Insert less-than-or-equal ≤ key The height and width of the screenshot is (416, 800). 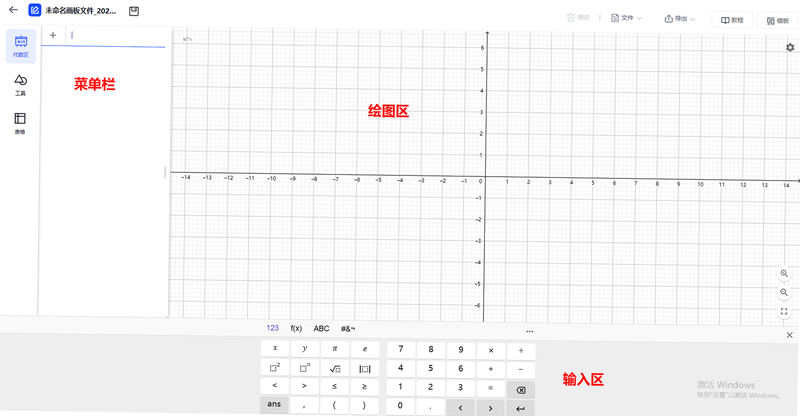pos(335,386)
